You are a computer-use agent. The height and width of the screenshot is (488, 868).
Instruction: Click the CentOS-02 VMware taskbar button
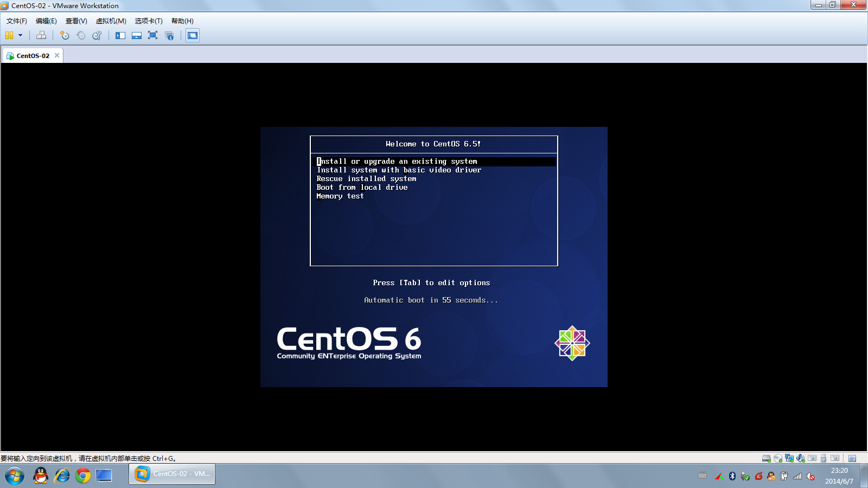172,474
